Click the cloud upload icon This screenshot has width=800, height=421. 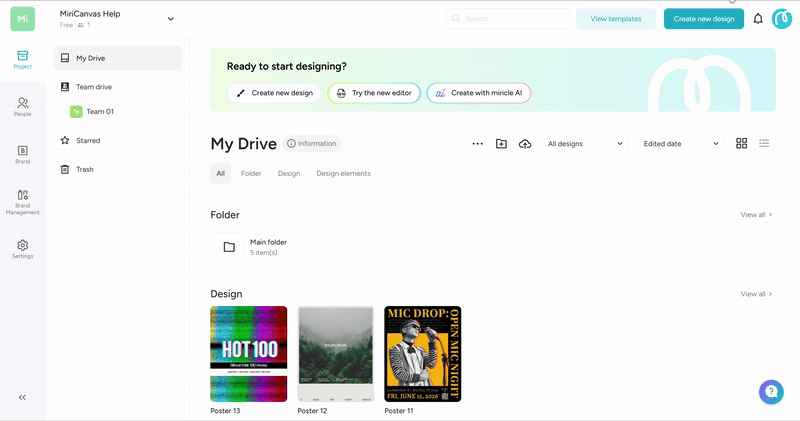(525, 144)
